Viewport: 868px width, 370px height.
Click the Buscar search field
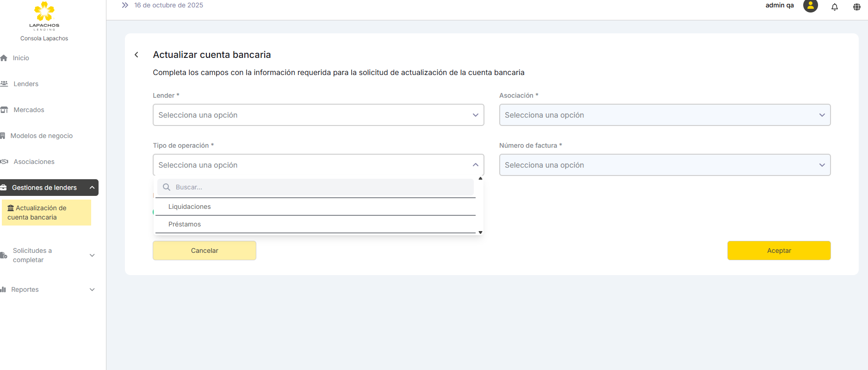pyautogui.click(x=319, y=187)
